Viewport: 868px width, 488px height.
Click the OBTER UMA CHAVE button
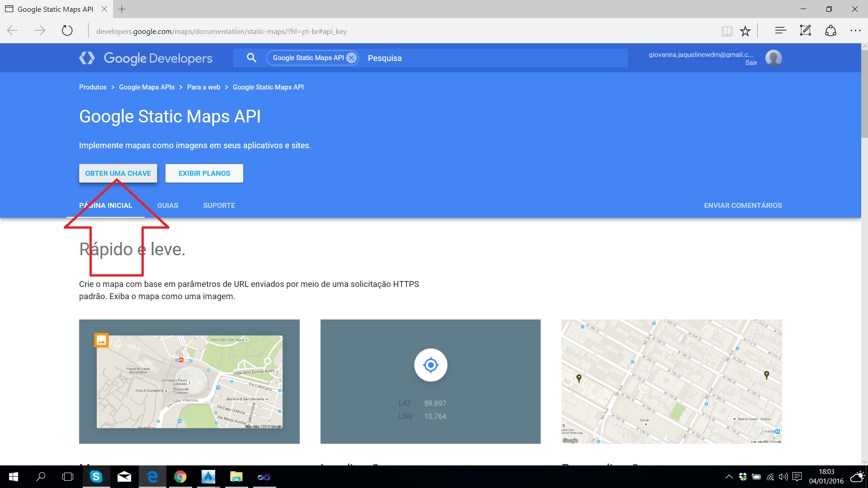click(118, 173)
